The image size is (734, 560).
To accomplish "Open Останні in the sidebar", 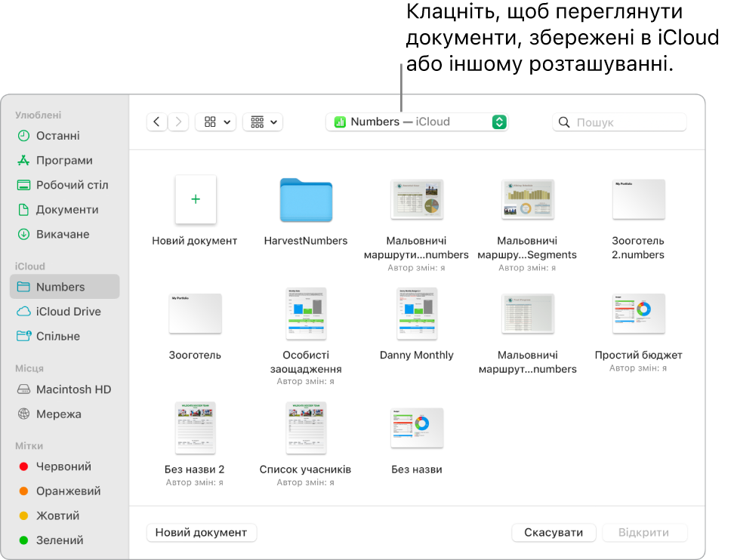I will click(x=65, y=136).
